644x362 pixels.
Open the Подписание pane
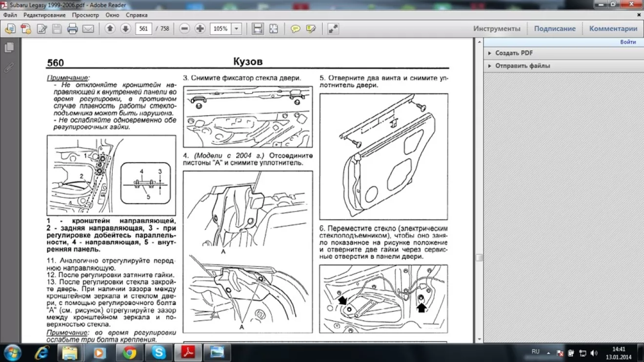click(x=555, y=29)
